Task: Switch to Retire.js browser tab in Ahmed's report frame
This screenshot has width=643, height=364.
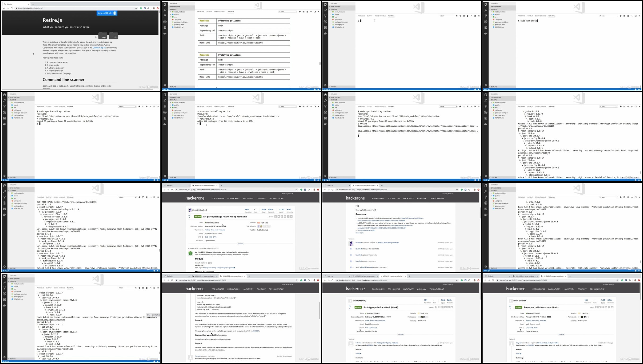Action: (176, 186)
